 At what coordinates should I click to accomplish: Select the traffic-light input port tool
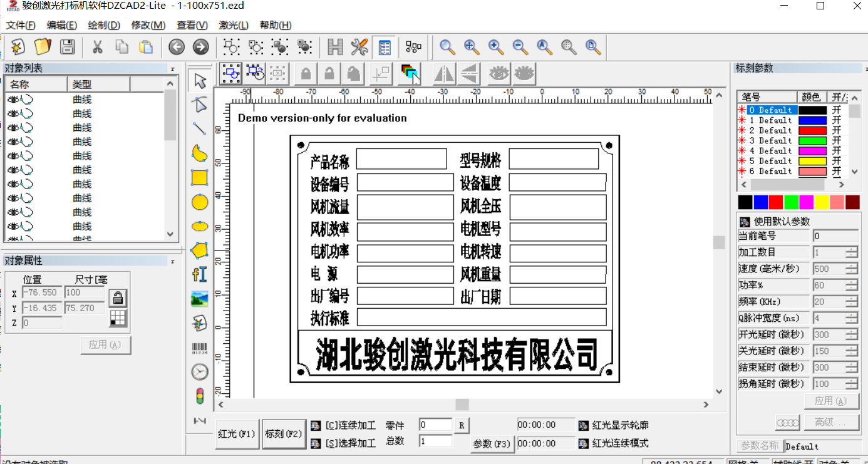[200, 396]
